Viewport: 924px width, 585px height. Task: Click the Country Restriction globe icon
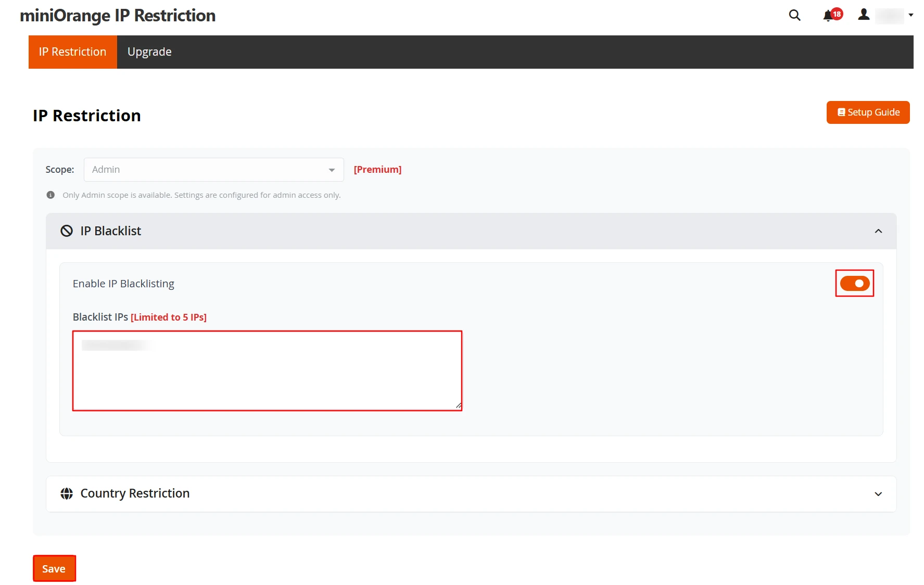pyautogui.click(x=67, y=493)
